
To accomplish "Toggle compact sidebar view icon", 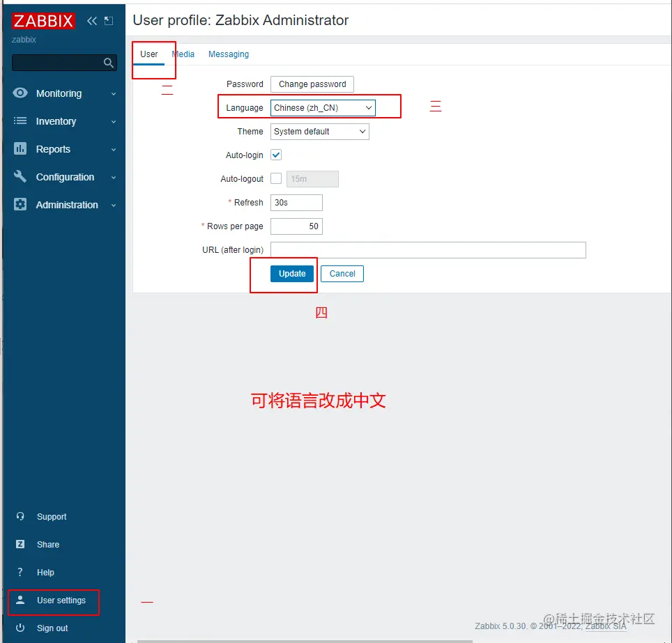I will 109,21.
